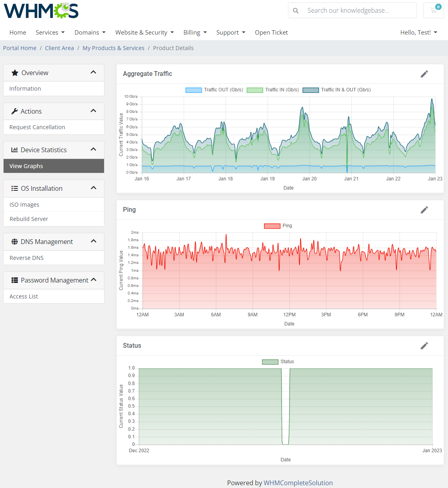Edit the Status graph via its pencil icon
Screen dimensions: 448x488
[x=424, y=346]
